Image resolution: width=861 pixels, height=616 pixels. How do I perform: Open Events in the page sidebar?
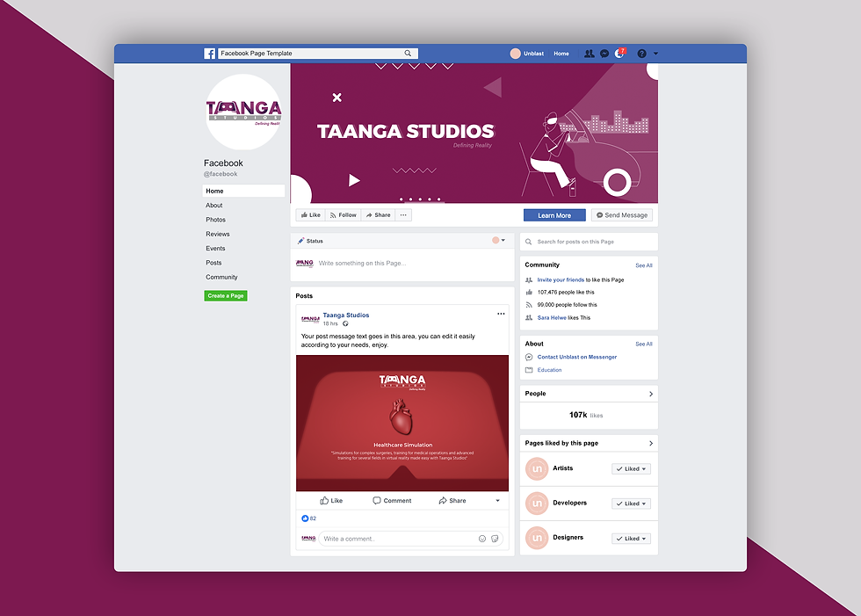(215, 248)
